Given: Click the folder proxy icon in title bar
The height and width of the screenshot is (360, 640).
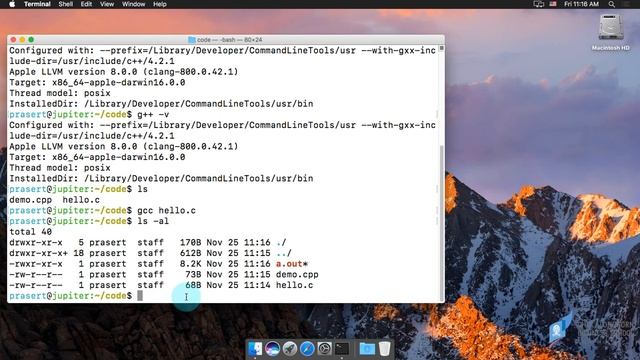Looking at the screenshot, I should point(191,40).
